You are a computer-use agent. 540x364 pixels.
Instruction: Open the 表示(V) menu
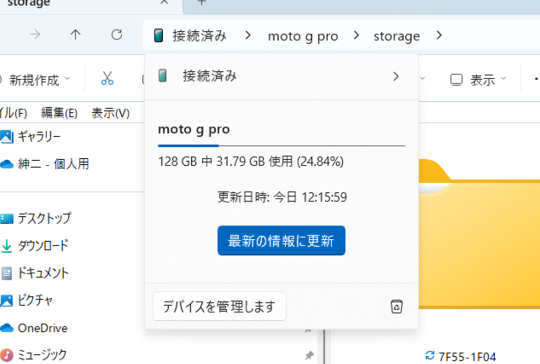click(x=111, y=113)
